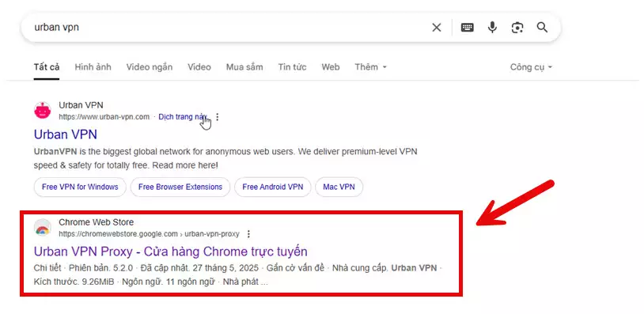
Task: Click the Urban VPN pink robot favicon
Action: pos(42,111)
